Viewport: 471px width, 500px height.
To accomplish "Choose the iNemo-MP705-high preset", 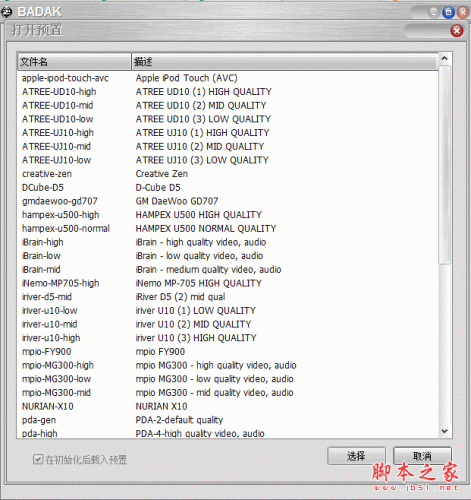I will click(x=61, y=283).
